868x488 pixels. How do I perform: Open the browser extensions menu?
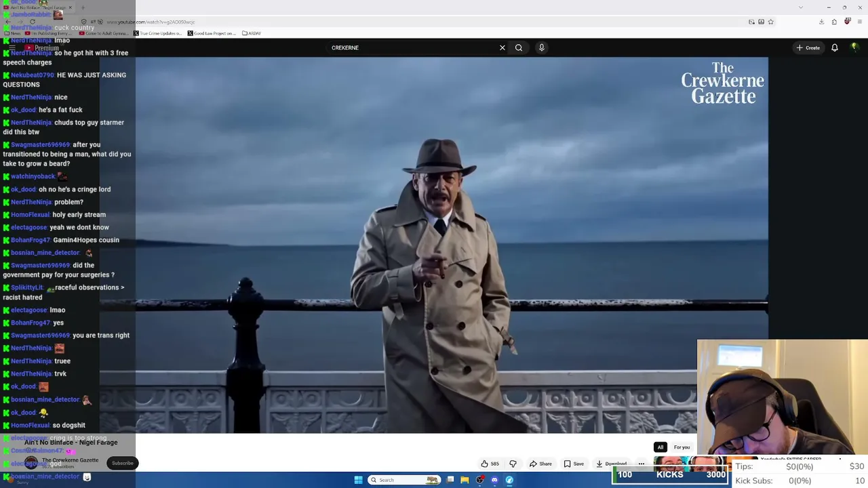pyautogui.click(x=834, y=22)
